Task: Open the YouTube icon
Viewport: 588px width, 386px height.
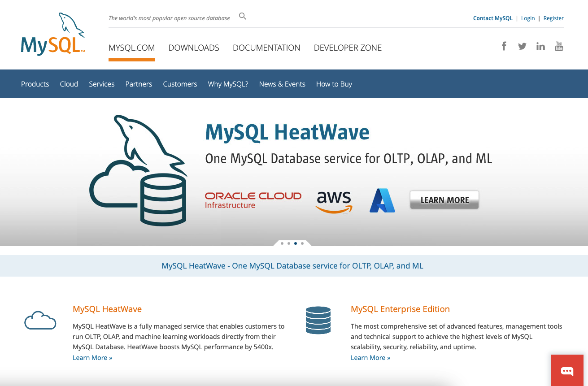Action: tap(559, 46)
